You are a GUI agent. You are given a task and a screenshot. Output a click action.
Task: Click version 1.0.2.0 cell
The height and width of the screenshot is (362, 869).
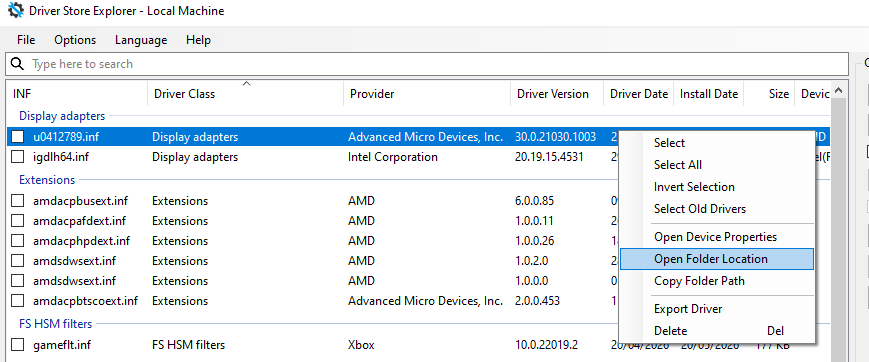[x=531, y=261]
